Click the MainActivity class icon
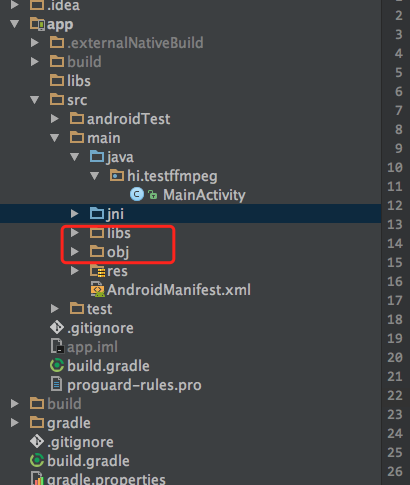This screenshot has width=410, height=485. 137,194
